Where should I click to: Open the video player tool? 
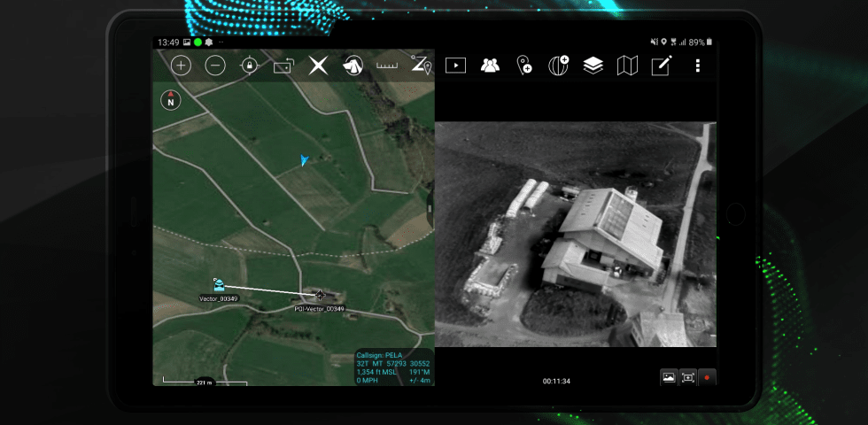455,66
